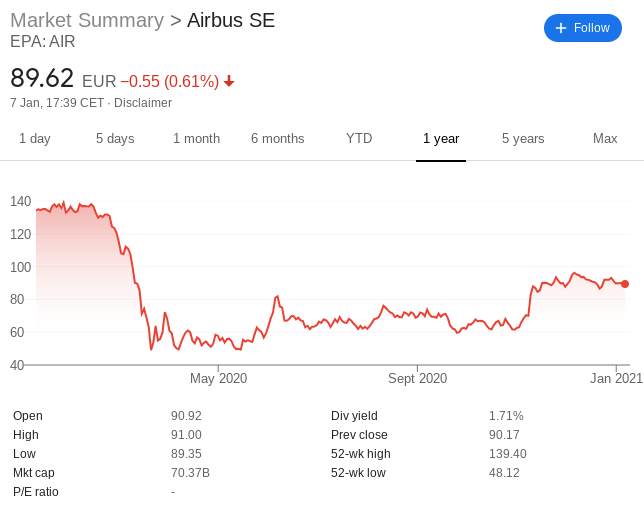
Task: Click the Mkt cap value 70.37B
Action: (x=190, y=473)
